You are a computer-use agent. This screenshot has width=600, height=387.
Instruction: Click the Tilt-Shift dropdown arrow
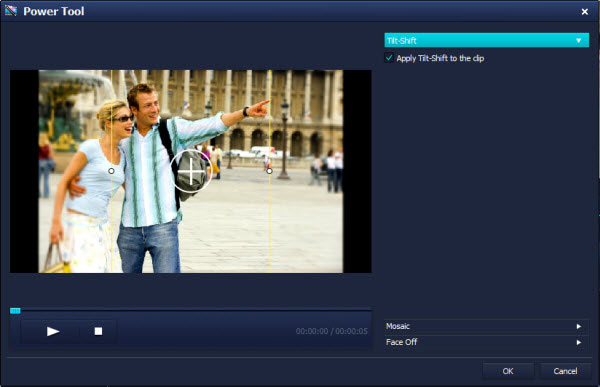click(579, 40)
